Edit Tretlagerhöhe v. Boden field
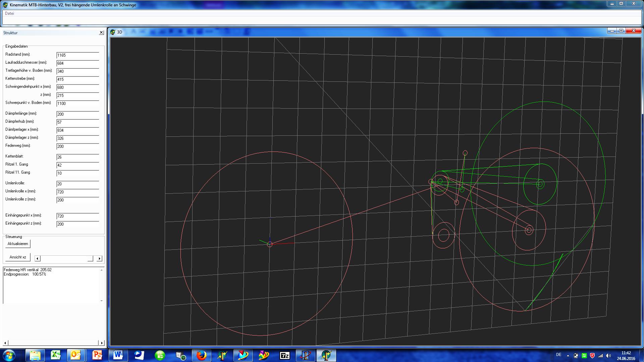 coord(78,71)
